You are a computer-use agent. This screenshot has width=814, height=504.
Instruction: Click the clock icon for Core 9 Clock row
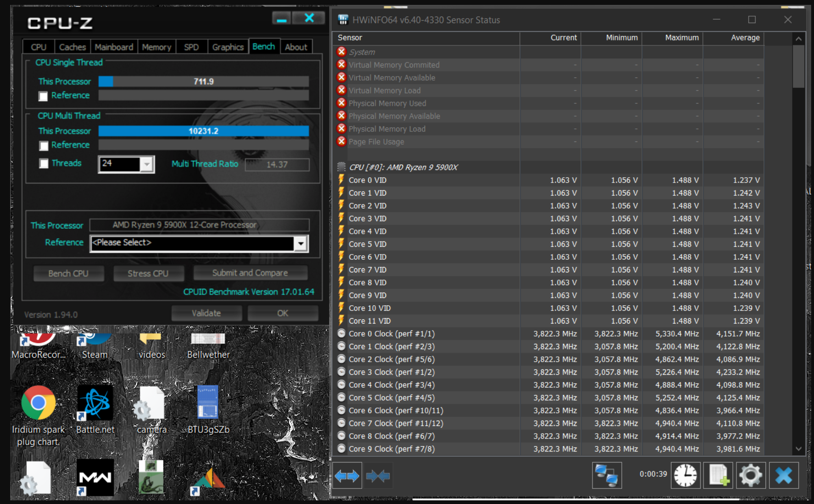click(342, 449)
